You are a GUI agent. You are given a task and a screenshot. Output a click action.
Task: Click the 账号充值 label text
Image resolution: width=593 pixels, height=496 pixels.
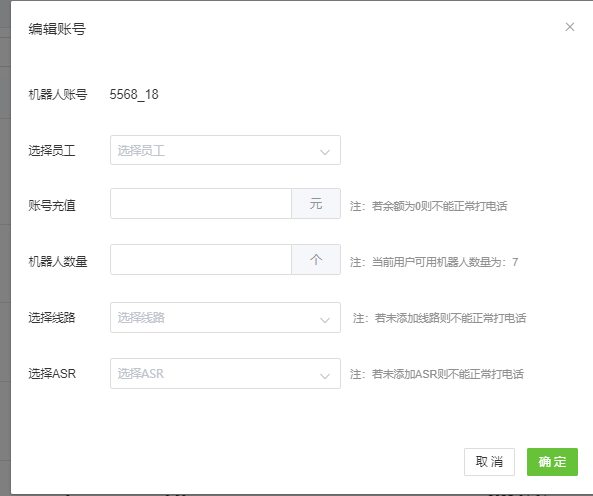point(52,206)
